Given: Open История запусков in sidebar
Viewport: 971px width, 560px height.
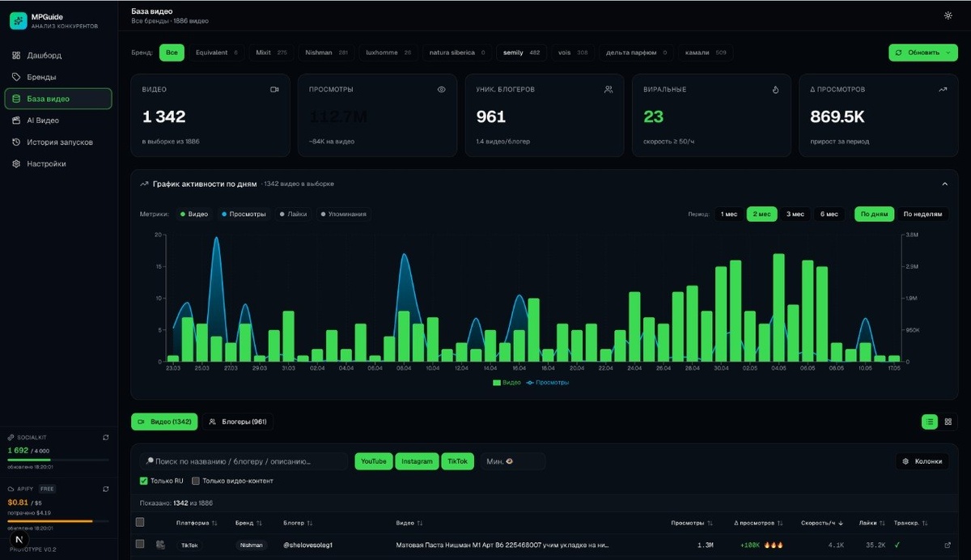Looking at the screenshot, I should [58, 142].
